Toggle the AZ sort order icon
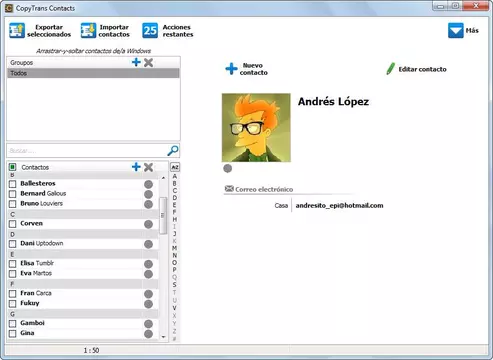The image size is (493, 360). (175, 167)
